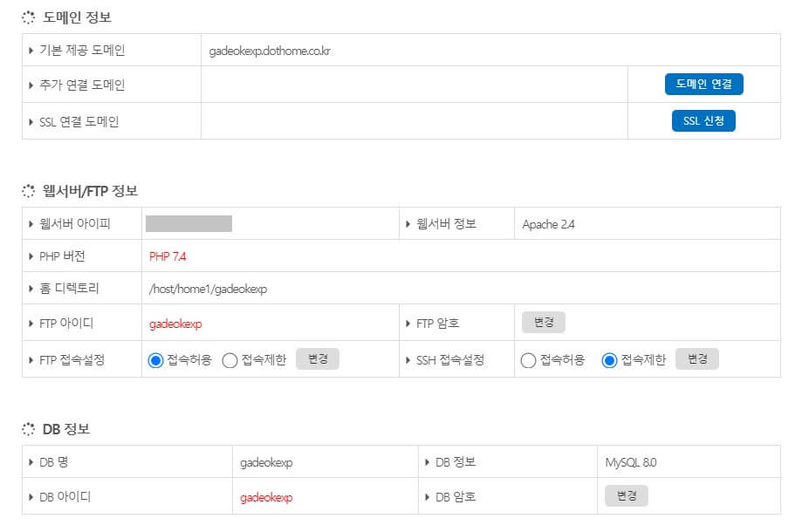Click the 도메인 연결 button
This screenshot has width=809, height=532.
pos(703,84)
